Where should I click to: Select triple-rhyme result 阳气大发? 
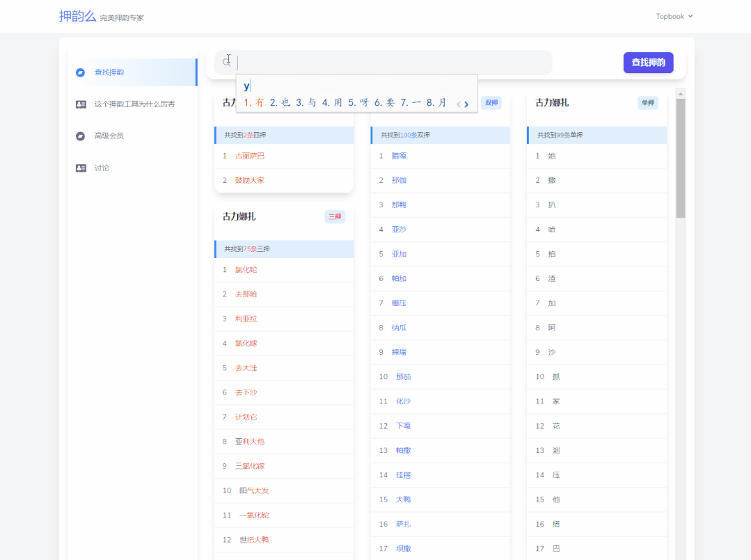point(254,490)
